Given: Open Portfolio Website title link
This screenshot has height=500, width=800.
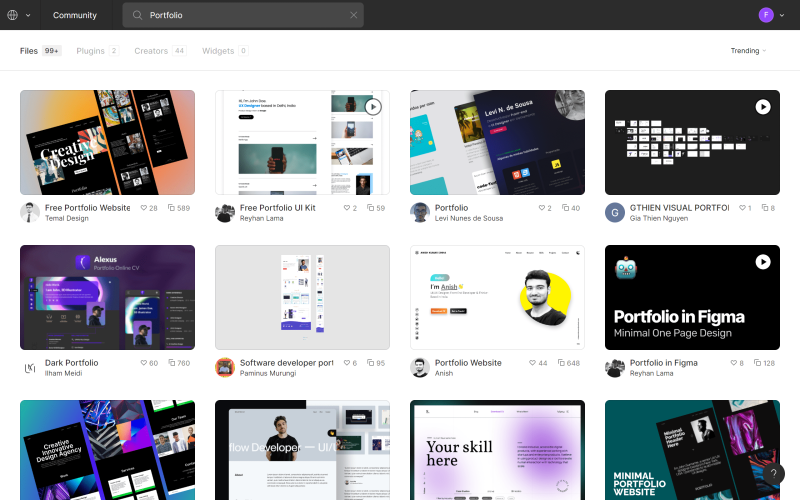Looking at the screenshot, I should coord(468,363).
